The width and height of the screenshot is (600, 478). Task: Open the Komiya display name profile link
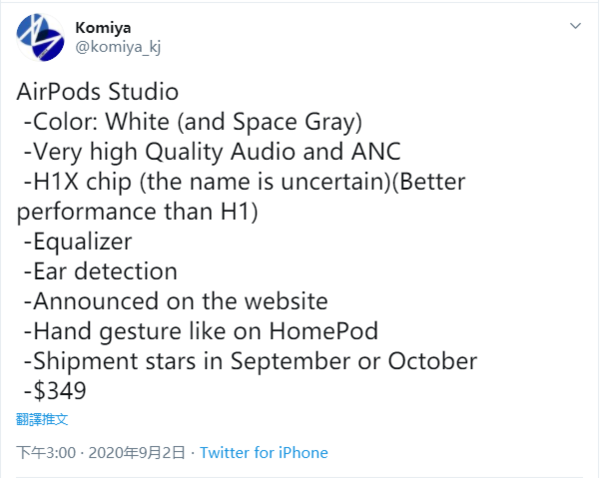[103, 26]
